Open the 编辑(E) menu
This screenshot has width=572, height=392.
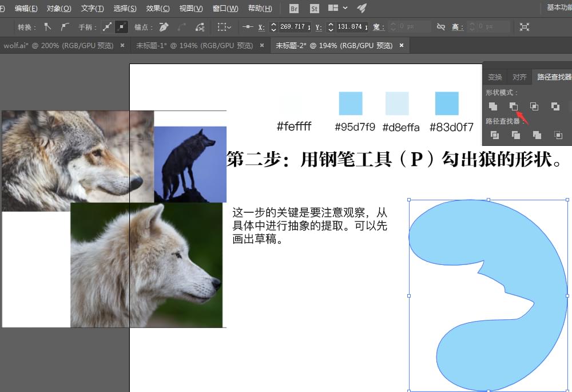click(x=26, y=8)
